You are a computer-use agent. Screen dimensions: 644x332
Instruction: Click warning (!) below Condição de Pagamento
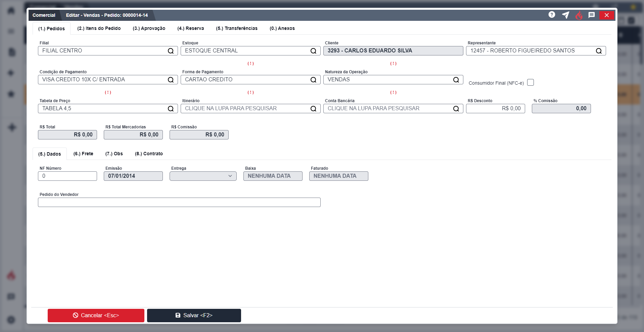pos(108,92)
